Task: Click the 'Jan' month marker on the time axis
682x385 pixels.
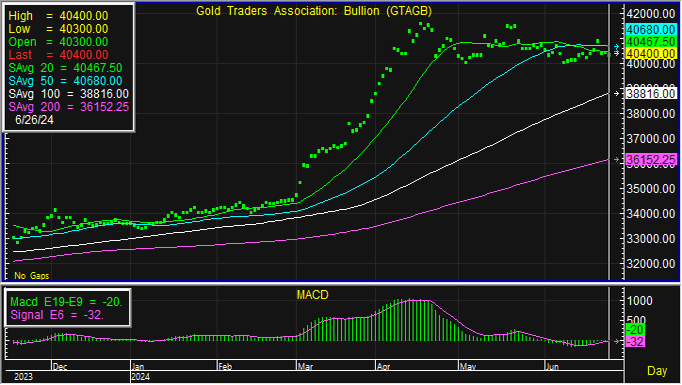Action: (x=138, y=367)
